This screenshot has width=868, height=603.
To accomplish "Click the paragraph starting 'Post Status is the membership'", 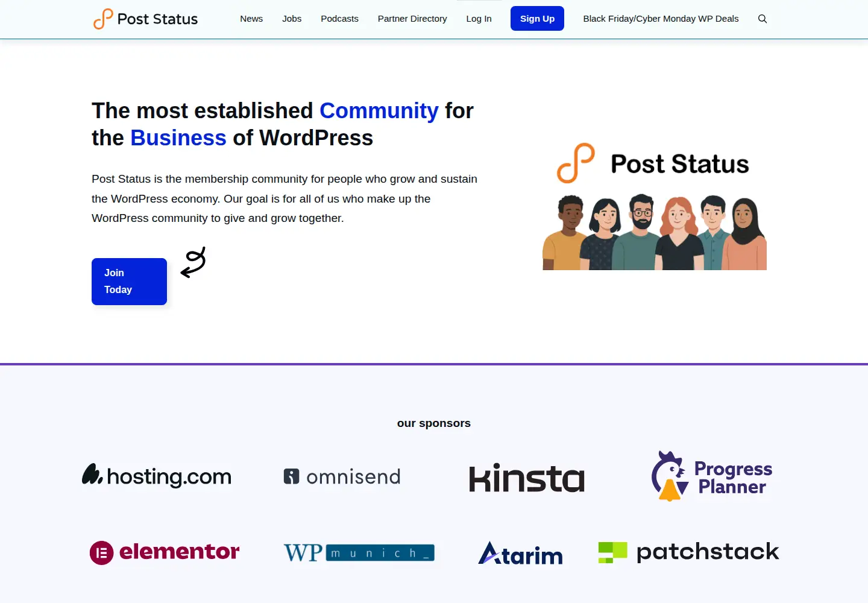I will [285, 198].
